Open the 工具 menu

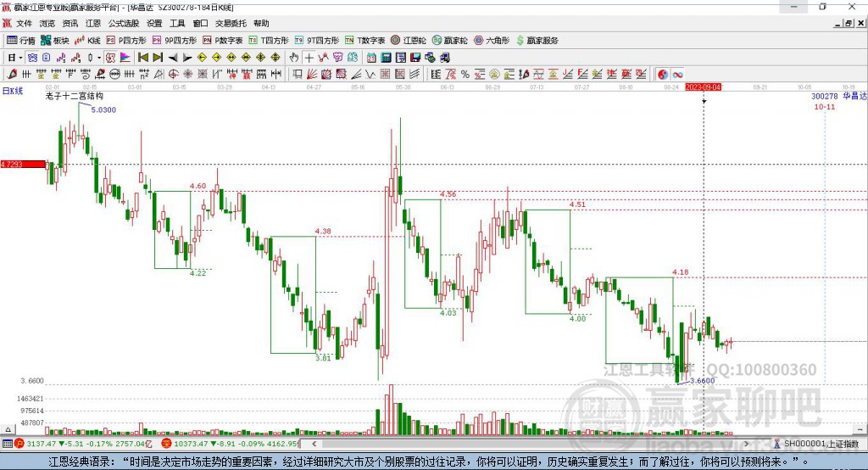[177, 23]
